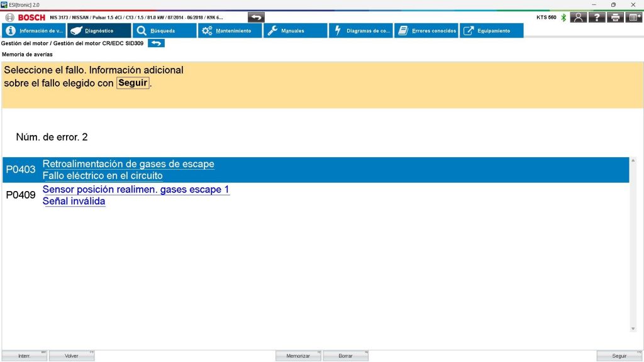Screen dimensions: 644x362
Task: Click the Borrar button
Action: click(345, 356)
